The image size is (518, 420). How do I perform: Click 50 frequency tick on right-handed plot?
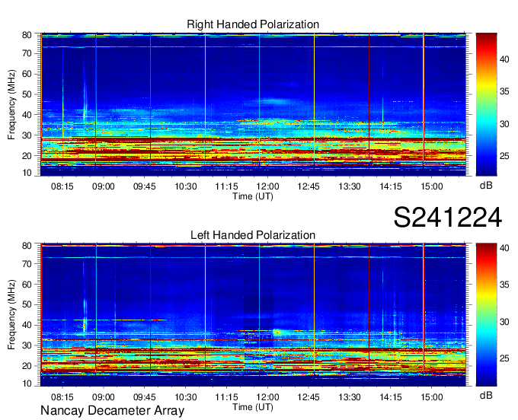pos(27,94)
